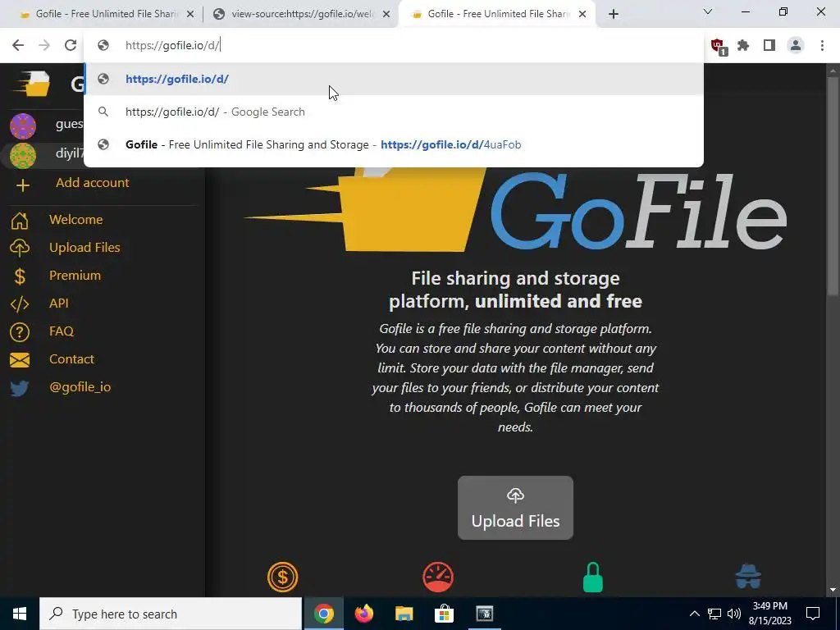Open the Extensions puzzle icon

(743, 46)
